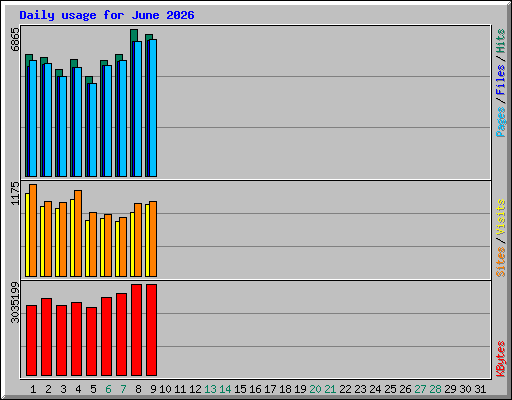Click the green day label '13'
Viewport: 512px width, 400px height.
(210, 389)
